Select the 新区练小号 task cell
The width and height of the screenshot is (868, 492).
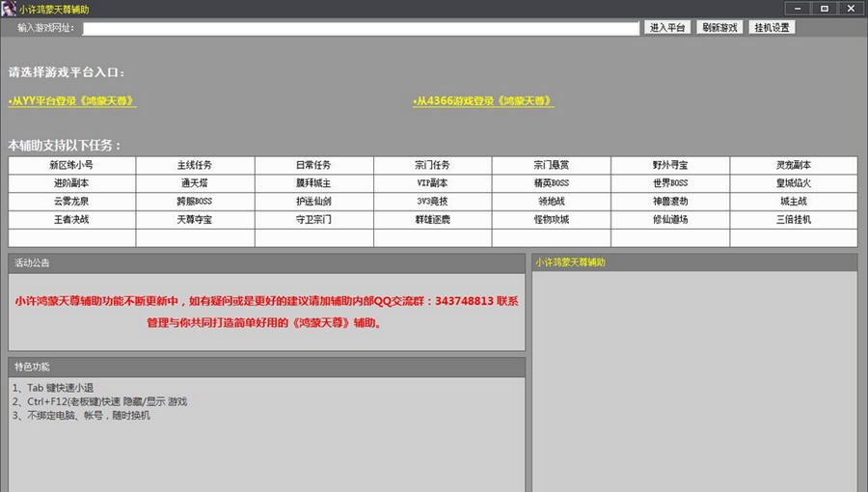click(72, 165)
